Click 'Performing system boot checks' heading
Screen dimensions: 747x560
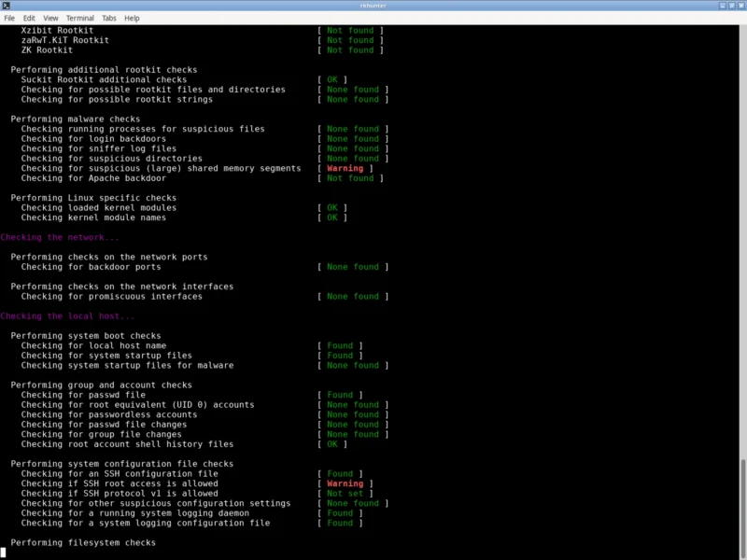[x=86, y=336]
